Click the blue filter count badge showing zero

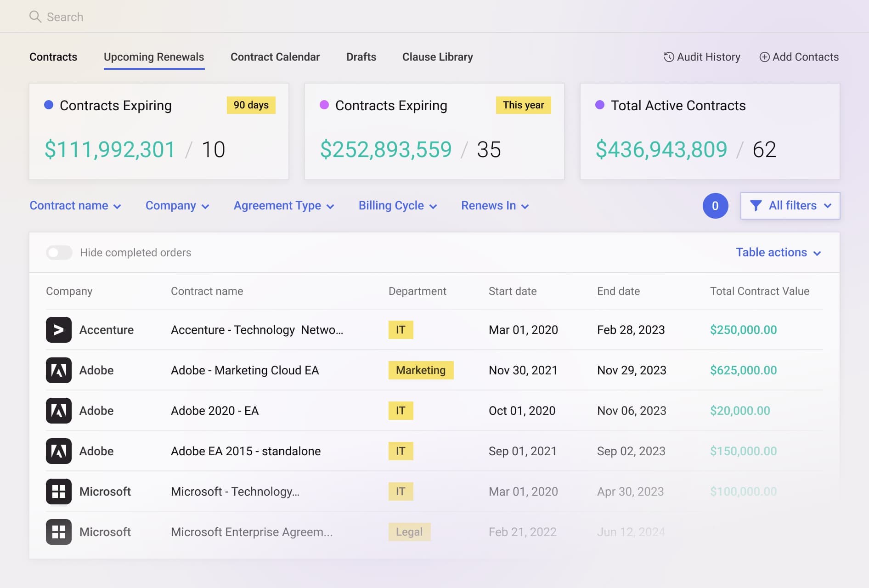pyautogui.click(x=715, y=206)
